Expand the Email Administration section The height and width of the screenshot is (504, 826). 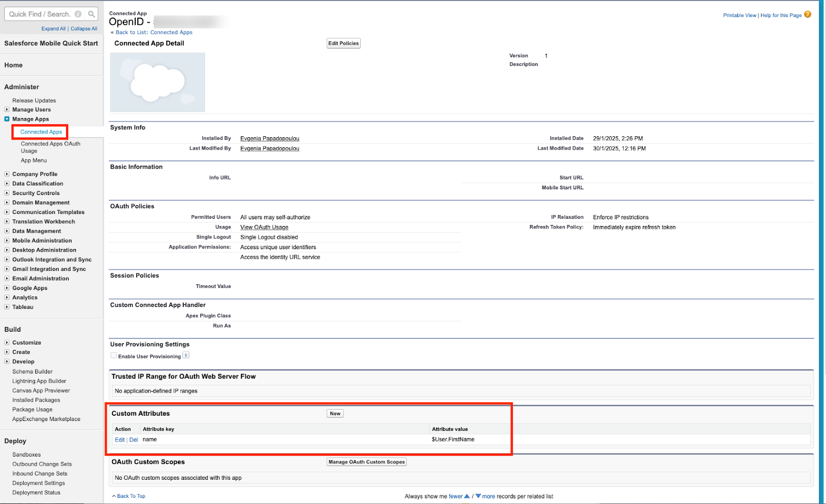7,278
